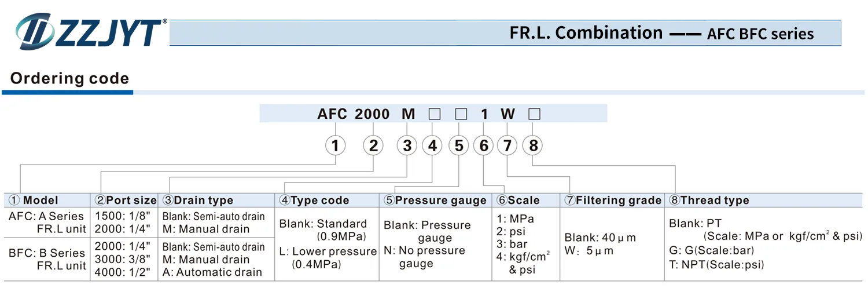
Task: Click the Ordering code heading
Action: coord(69,78)
